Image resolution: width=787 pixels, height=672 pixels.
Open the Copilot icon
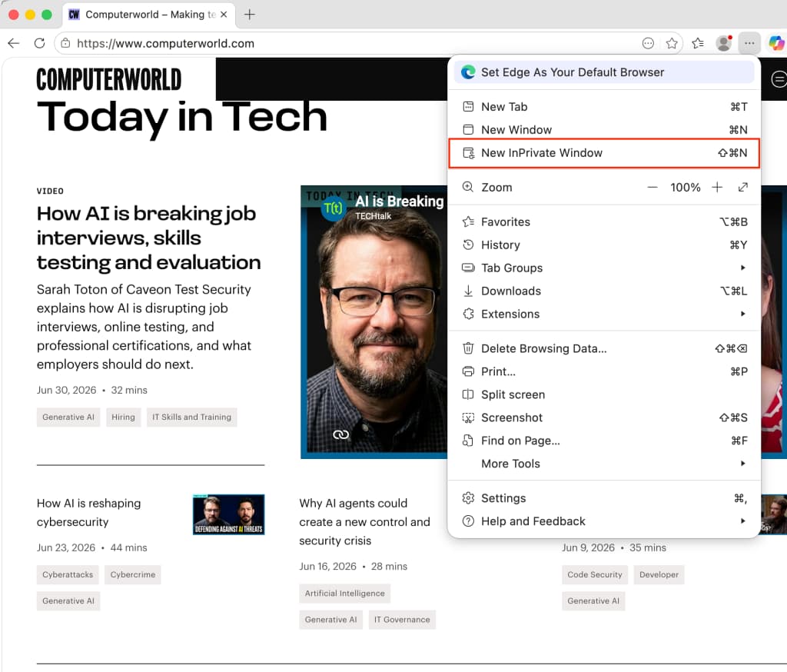pos(776,44)
